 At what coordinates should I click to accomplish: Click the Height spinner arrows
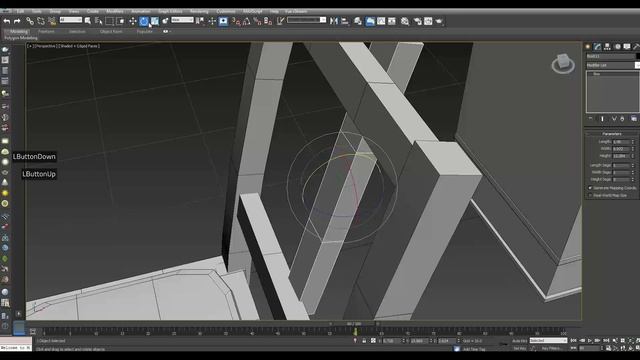click(x=633, y=156)
